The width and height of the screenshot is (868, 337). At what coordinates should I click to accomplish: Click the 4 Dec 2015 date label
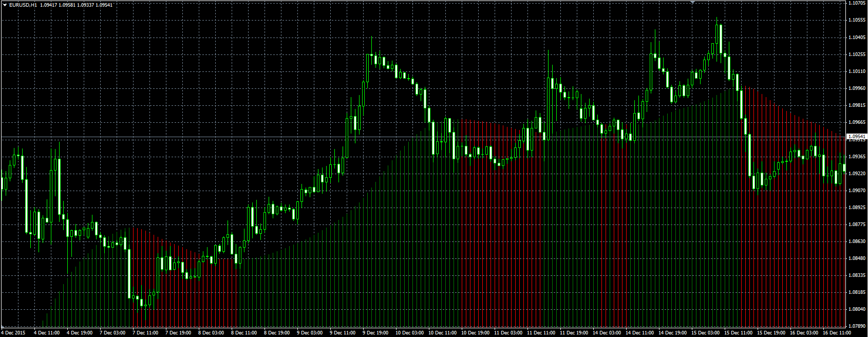point(14,333)
